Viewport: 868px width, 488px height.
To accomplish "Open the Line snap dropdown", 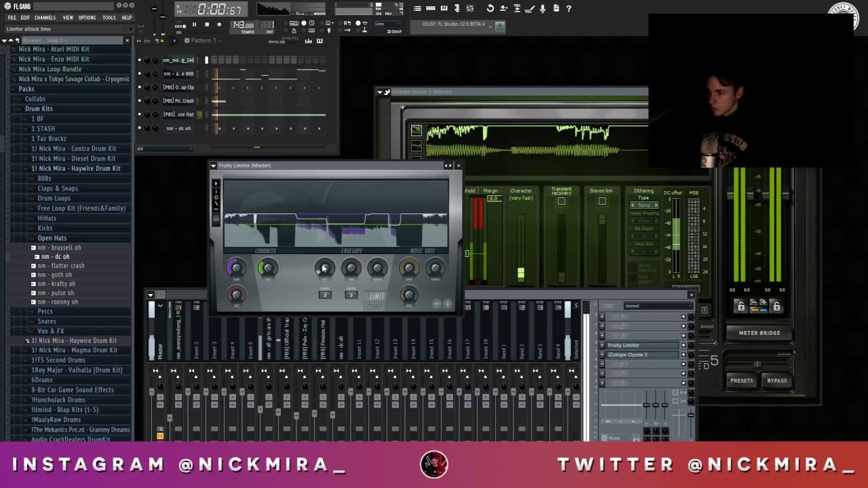I will pos(387,24).
